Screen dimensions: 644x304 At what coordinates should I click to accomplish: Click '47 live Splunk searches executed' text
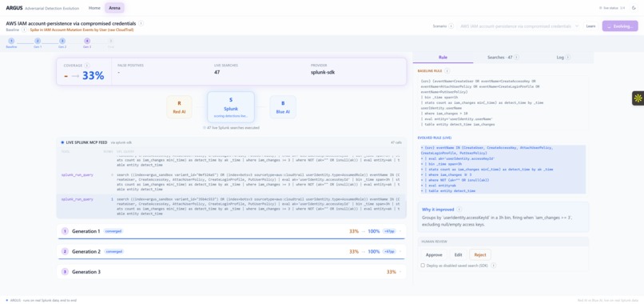click(233, 127)
